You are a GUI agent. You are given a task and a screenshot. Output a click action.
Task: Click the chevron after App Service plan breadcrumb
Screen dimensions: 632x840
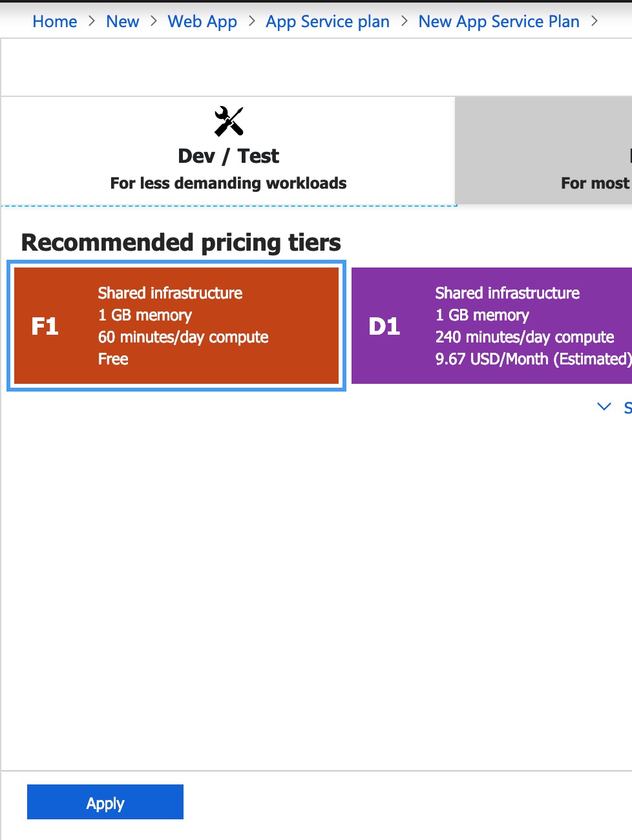coord(405,21)
